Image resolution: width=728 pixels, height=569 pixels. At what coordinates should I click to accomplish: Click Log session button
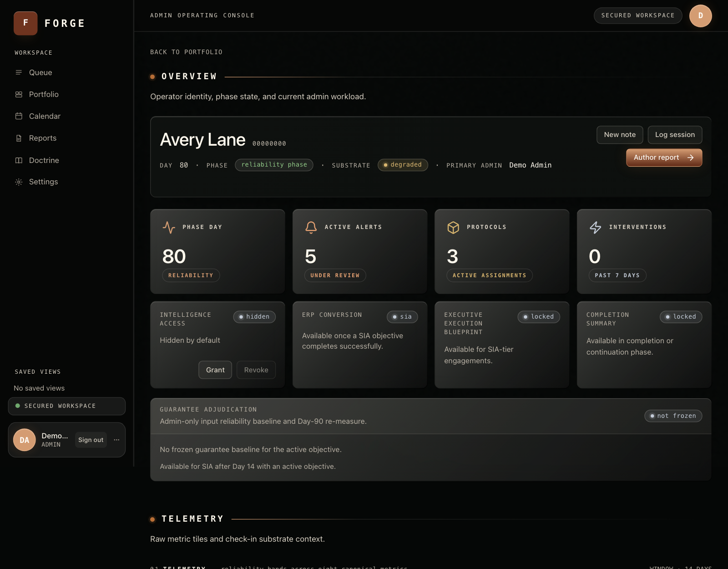[675, 135]
